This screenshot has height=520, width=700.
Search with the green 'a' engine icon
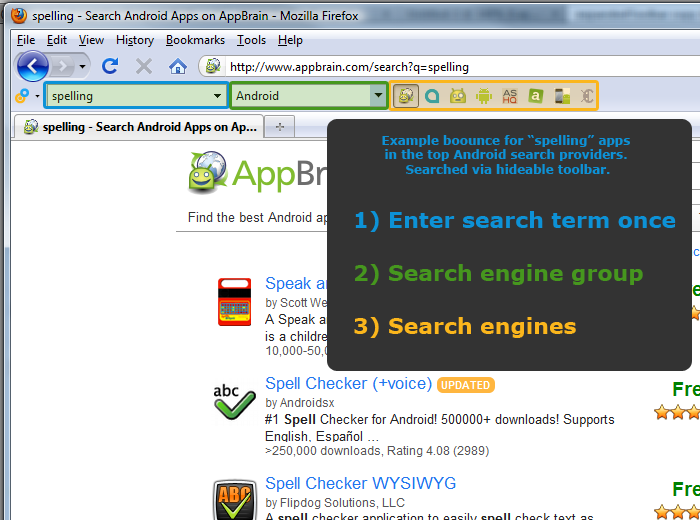point(535,96)
